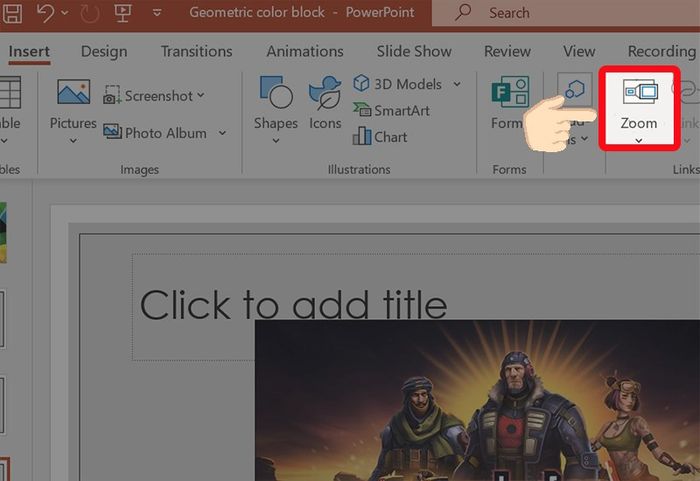This screenshot has width=700, height=481.
Task: Switch to the Design tab
Action: tap(104, 52)
